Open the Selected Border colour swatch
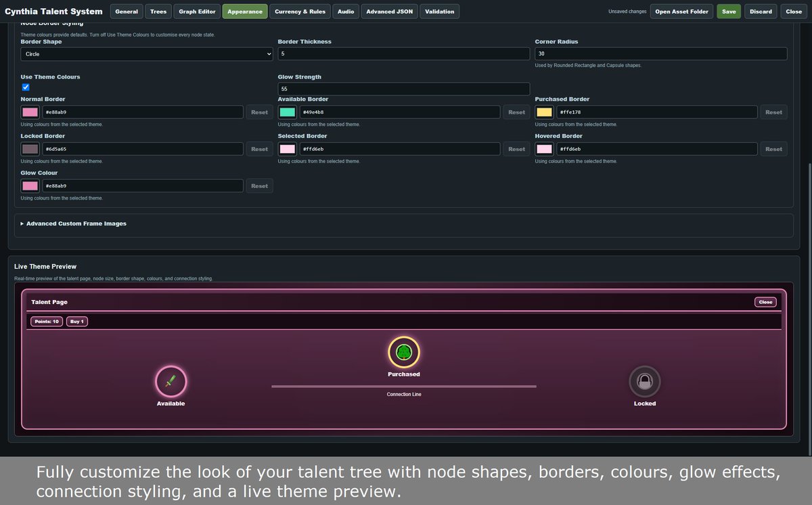The image size is (812, 505). [288, 149]
